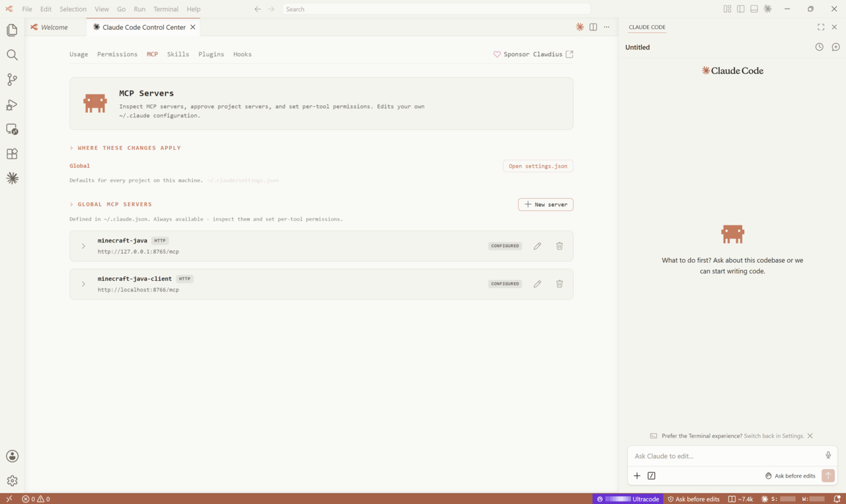Viewport: 846px width, 504px height.
Task: Open the Extensions view
Action: coord(12,154)
